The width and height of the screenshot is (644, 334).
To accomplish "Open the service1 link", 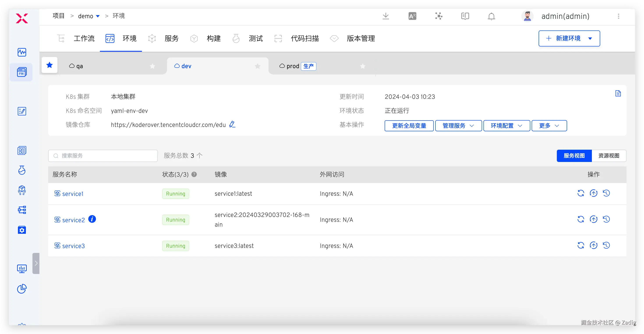I will pos(73,194).
